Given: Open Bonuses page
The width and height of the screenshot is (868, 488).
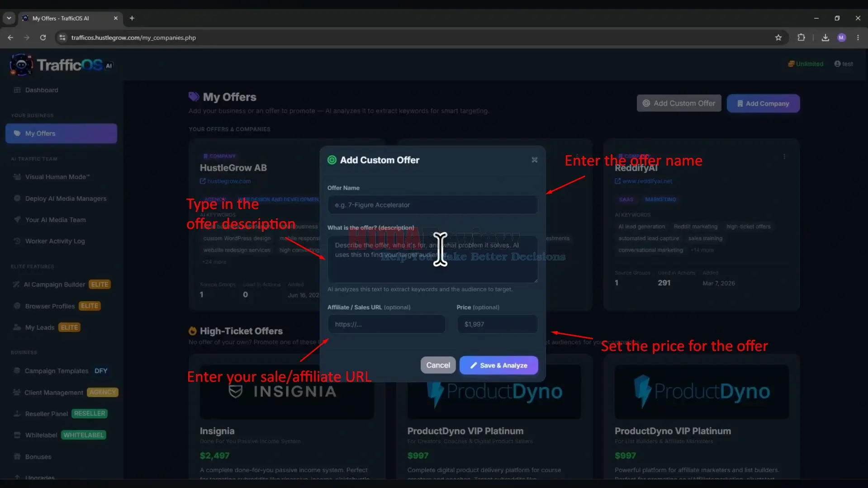Looking at the screenshot, I should point(38,457).
